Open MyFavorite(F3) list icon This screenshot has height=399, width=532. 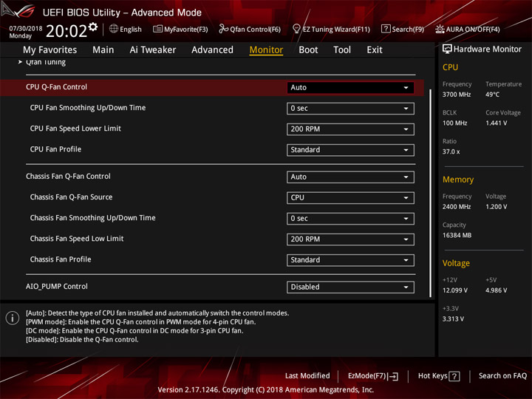[x=157, y=29]
